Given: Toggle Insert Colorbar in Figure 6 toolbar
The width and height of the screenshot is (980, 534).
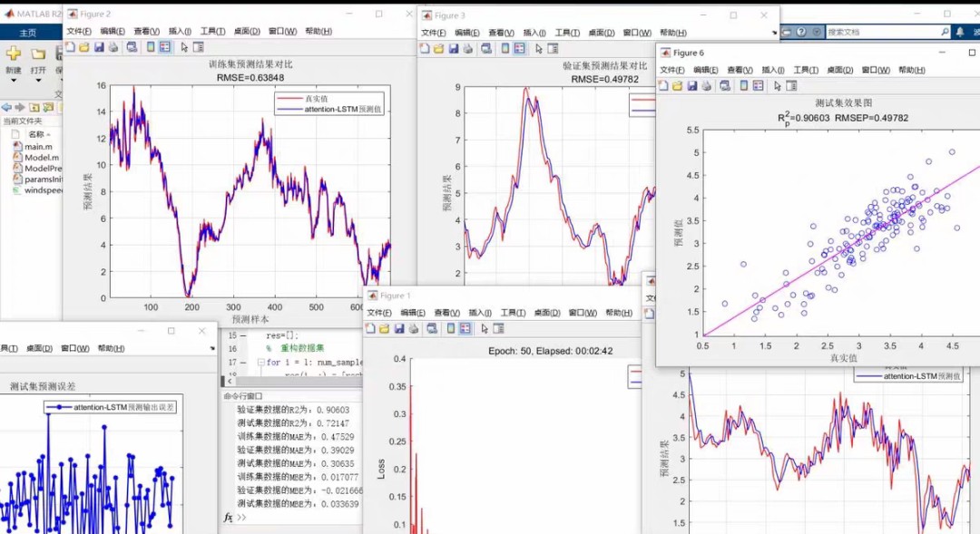Looking at the screenshot, I should (744, 86).
